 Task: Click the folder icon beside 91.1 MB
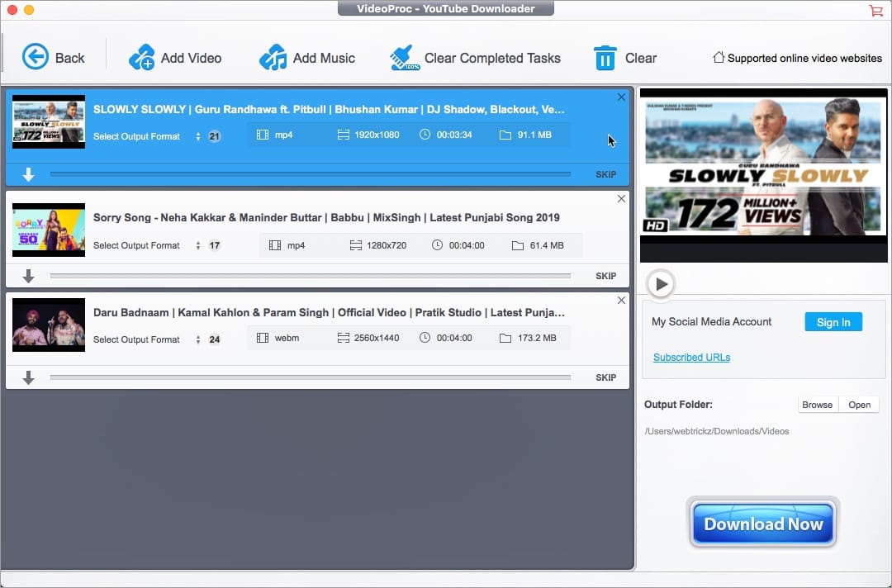505,135
